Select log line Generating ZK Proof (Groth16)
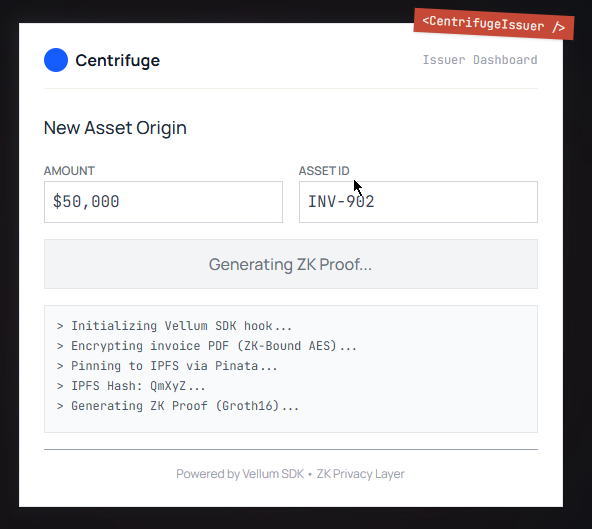Image resolution: width=592 pixels, height=529 pixels. [x=177, y=406]
